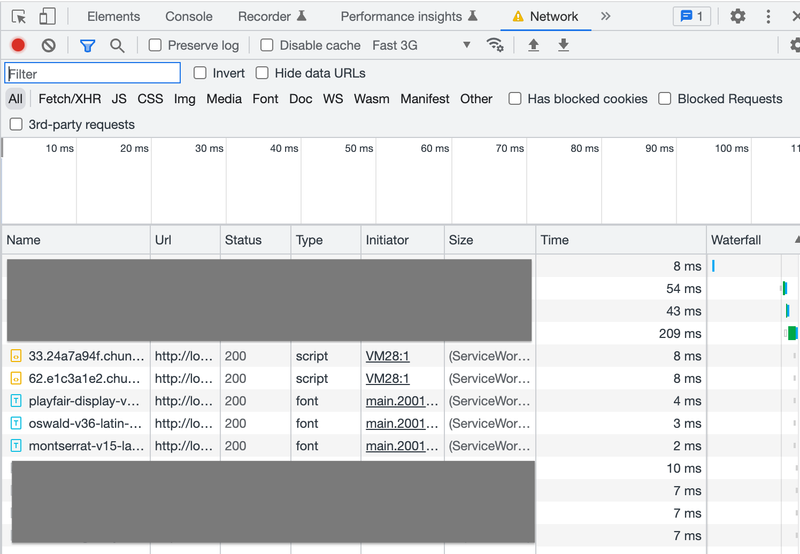The height and width of the screenshot is (554, 800).
Task: Check 3rd-party requests checkbox
Action: click(16, 124)
